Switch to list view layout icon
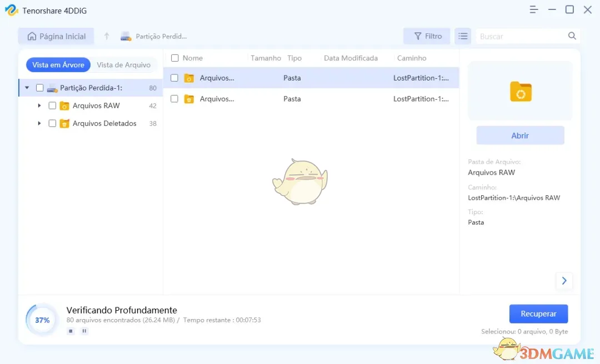600x364 pixels. pyautogui.click(x=463, y=36)
